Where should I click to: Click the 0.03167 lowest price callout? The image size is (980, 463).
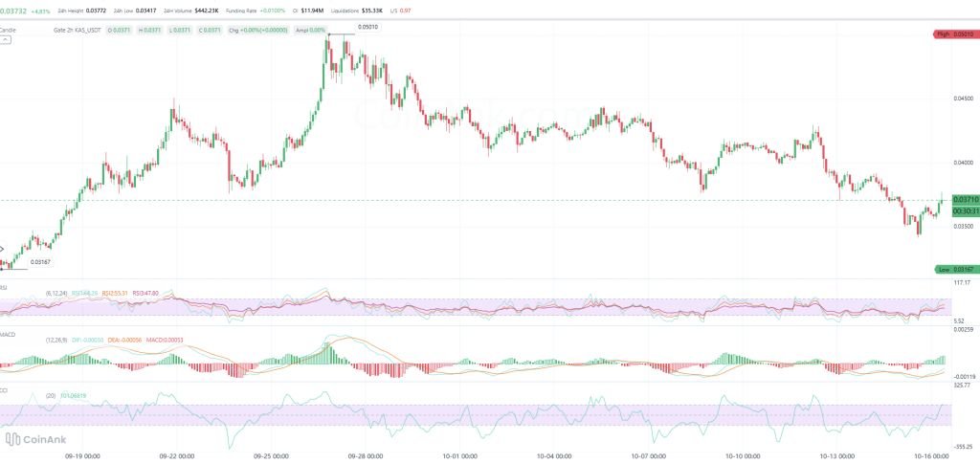click(x=38, y=262)
